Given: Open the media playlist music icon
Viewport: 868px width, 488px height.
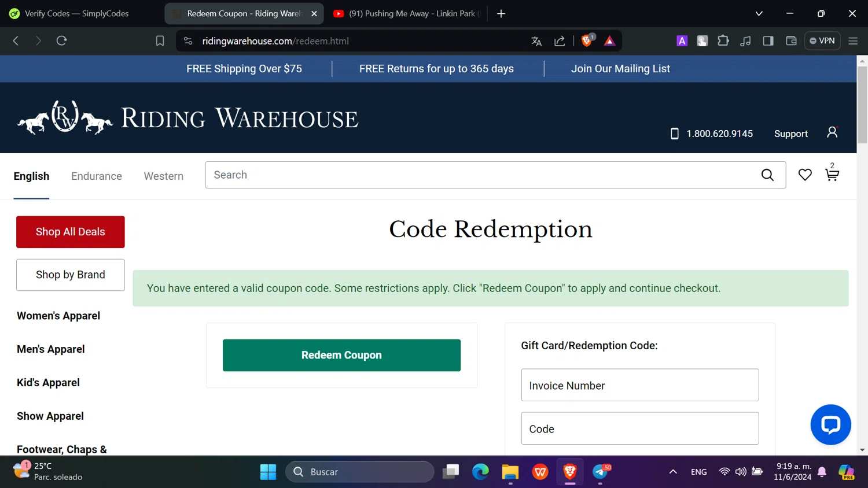Looking at the screenshot, I should (x=745, y=40).
